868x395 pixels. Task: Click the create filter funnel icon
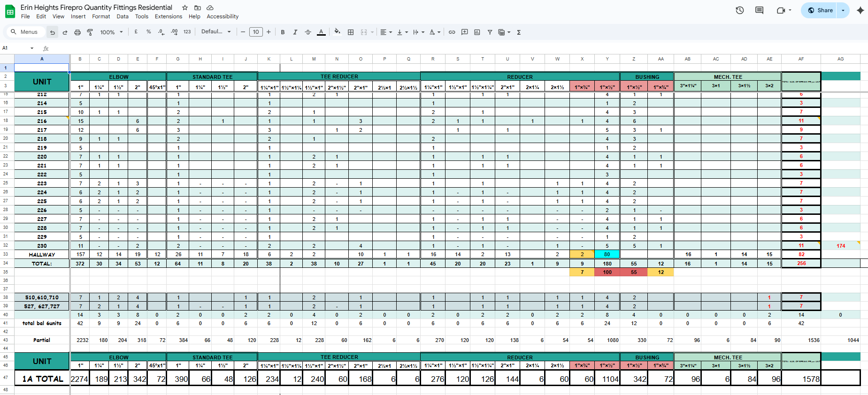pos(490,32)
